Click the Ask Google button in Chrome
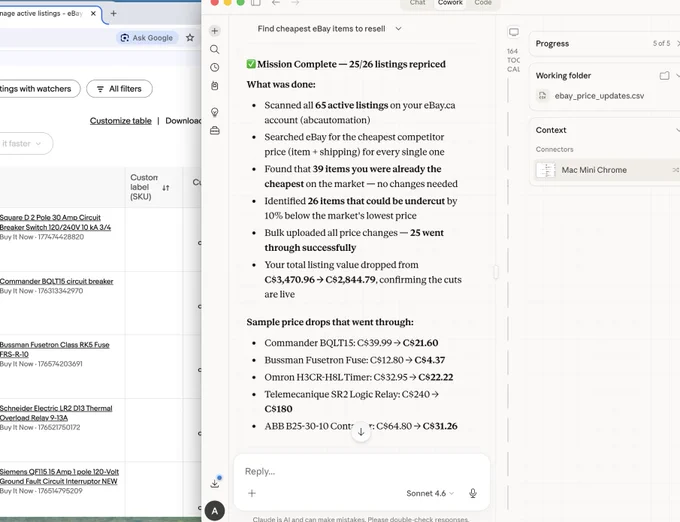Screen dimensions: 680x522 tap(147, 38)
